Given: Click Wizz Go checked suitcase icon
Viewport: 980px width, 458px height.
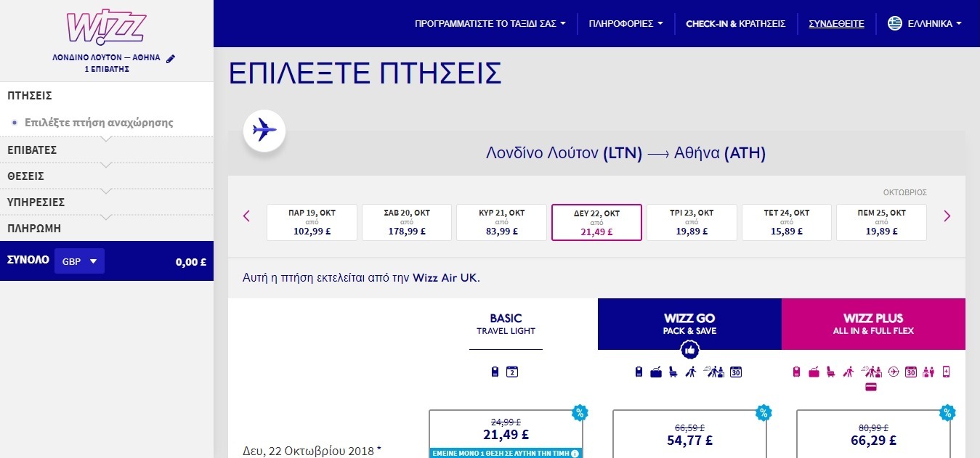Looking at the screenshot, I should tap(656, 372).
